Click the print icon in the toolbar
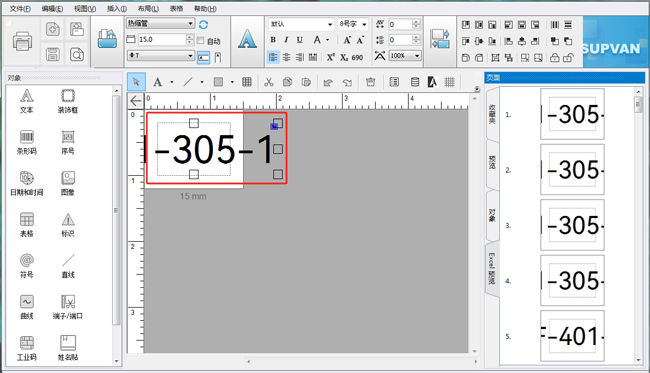The width and height of the screenshot is (650, 373). pos(22,41)
